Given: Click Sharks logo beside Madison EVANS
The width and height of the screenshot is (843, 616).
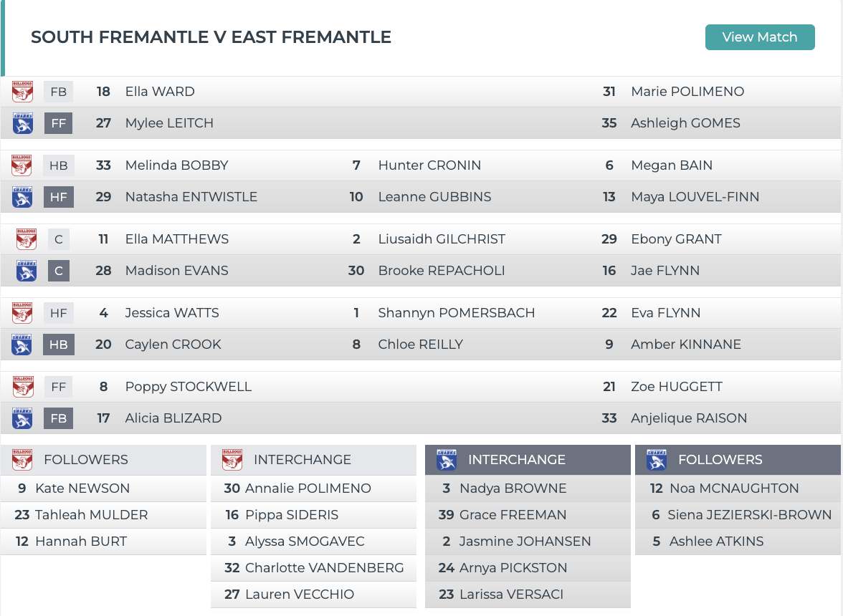Looking at the screenshot, I should [x=27, y=271].
